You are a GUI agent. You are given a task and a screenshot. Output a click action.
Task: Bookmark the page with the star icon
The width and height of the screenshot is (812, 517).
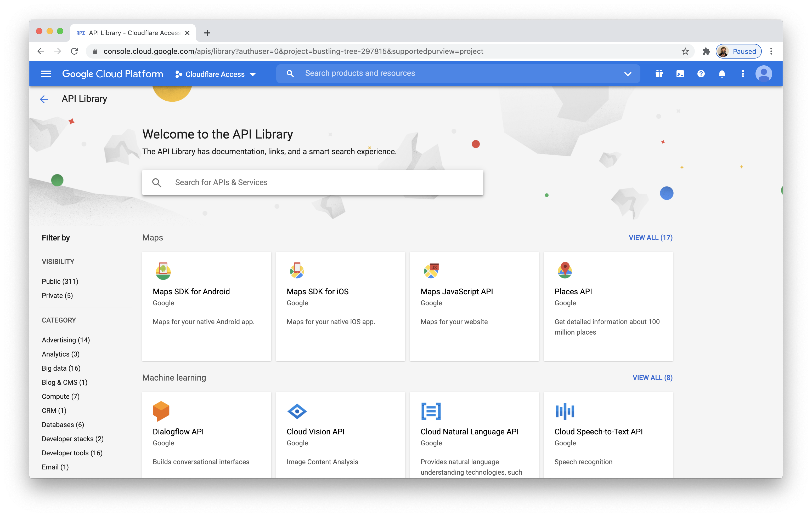click(685, 51)
